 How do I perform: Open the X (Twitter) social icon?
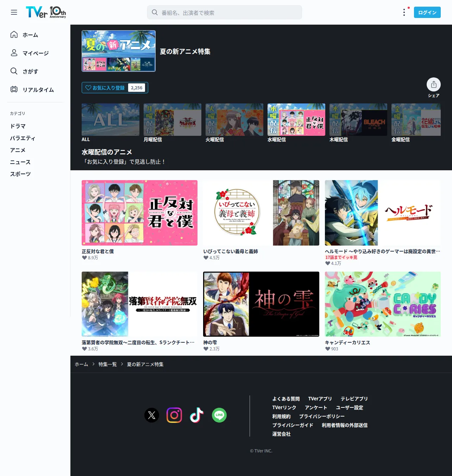click(152, 415)
